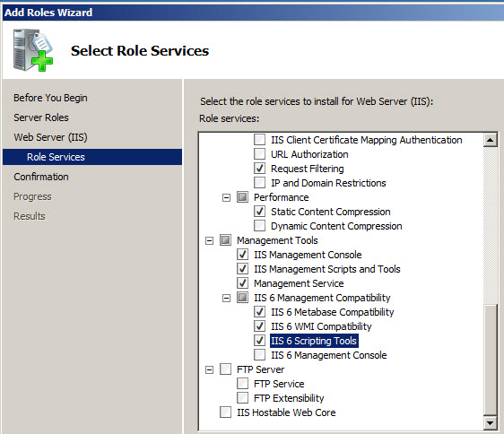Open the Before You Begin page

(x=50, y=98)
